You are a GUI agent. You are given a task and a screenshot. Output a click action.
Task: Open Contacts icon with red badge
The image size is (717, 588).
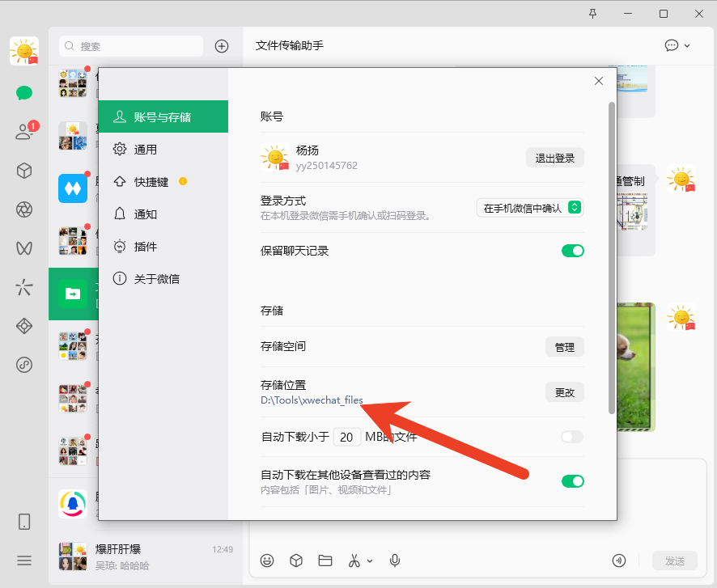(x=24, y=132)
